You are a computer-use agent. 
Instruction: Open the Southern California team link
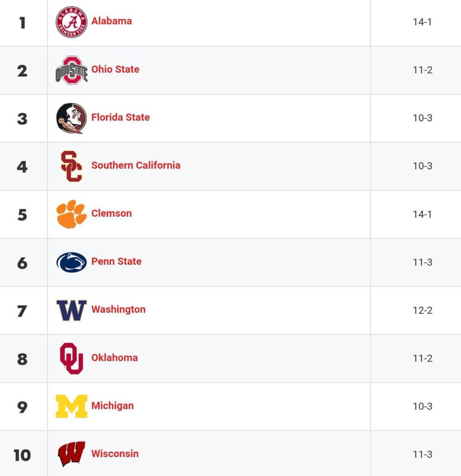[136, 165]
